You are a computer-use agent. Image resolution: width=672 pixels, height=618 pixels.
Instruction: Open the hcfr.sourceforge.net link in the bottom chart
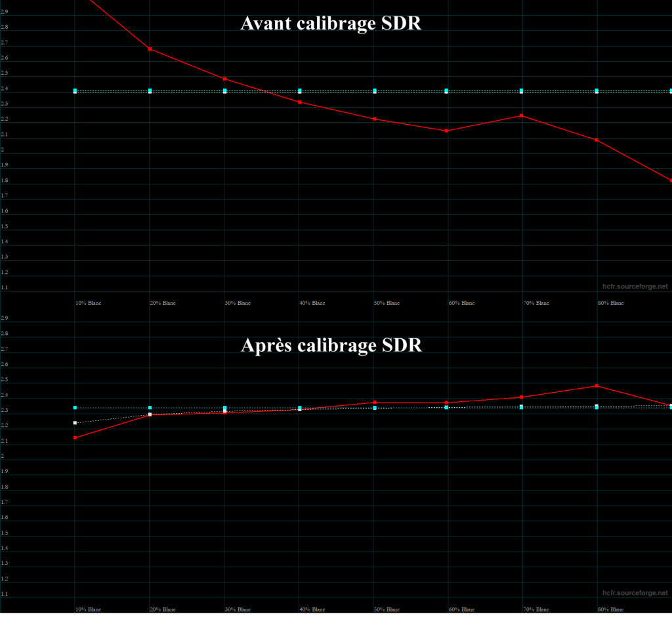click(635, 593)
